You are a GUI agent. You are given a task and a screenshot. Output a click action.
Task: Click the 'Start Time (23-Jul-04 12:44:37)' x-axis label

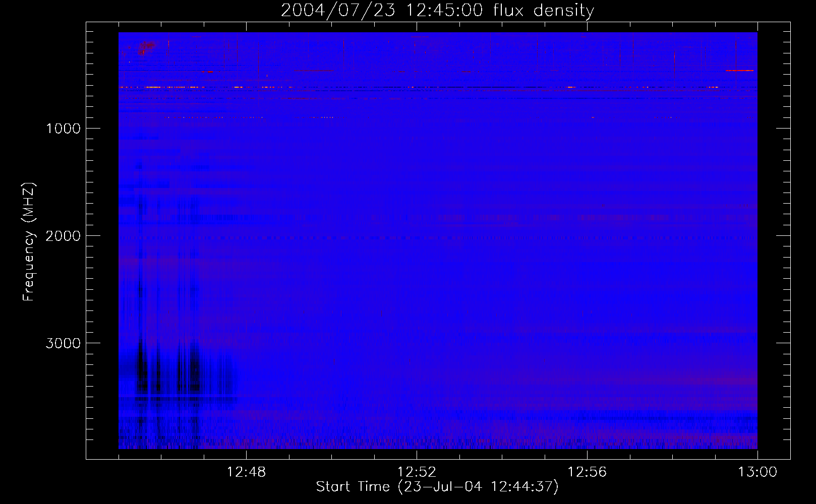[x=437, y=487]
